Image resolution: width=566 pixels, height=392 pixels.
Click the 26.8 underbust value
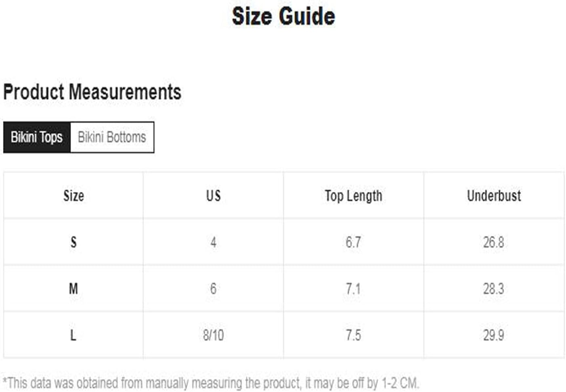click(x=494, y=242)
